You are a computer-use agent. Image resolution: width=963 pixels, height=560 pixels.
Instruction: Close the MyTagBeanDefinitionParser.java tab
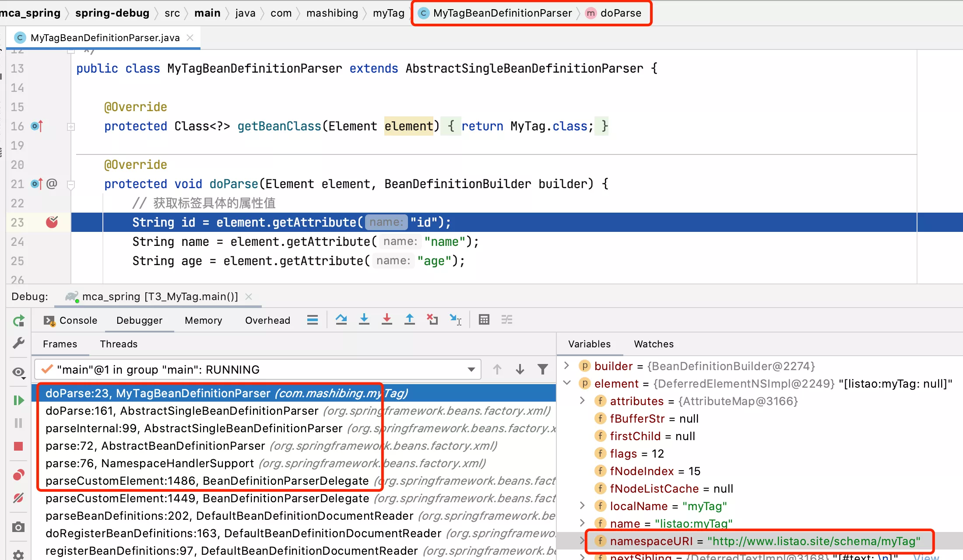(190, 38)
